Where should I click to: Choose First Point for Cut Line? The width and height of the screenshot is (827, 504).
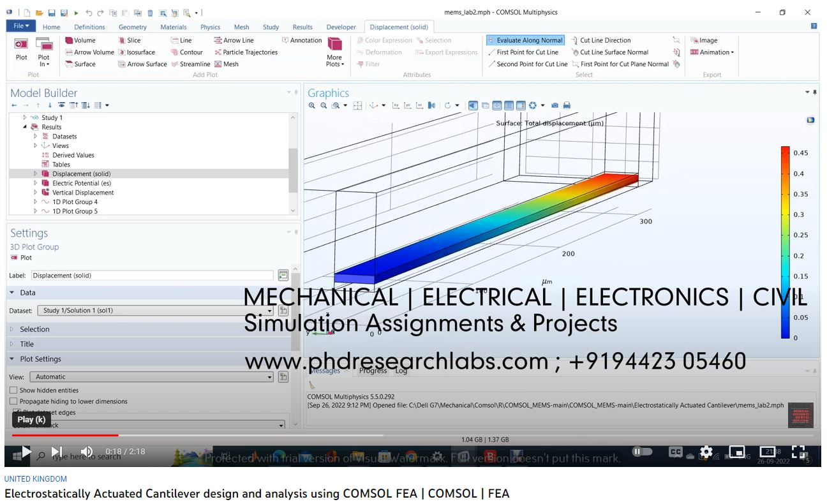(523, 52)
